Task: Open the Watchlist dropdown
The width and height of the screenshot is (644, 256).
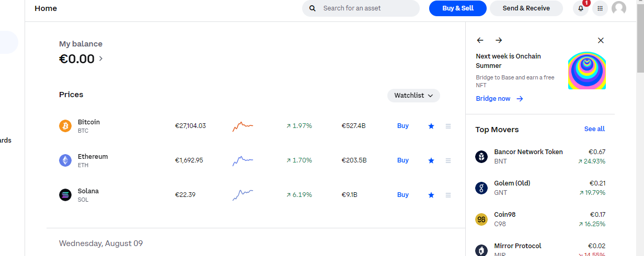Action: point(413,96)
